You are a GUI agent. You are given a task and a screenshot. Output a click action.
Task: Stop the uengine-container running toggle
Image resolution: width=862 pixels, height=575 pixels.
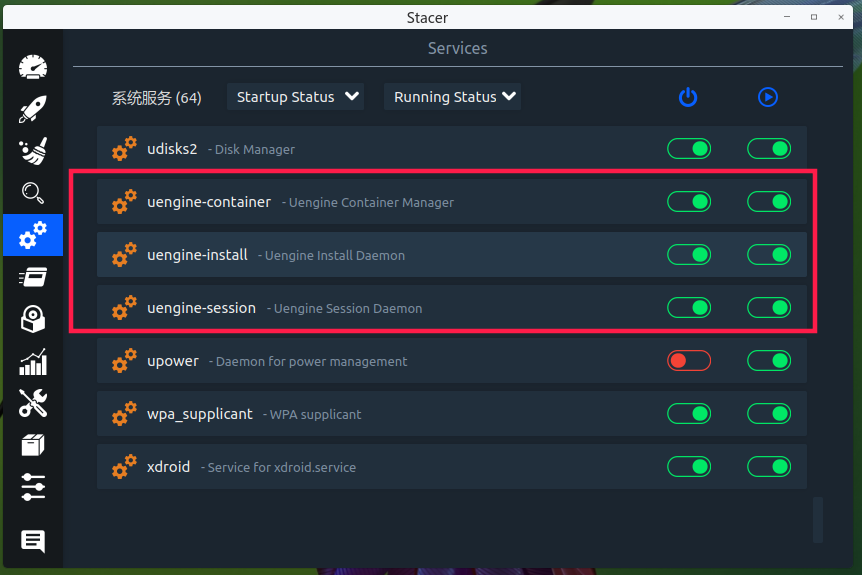coord(769,202)
